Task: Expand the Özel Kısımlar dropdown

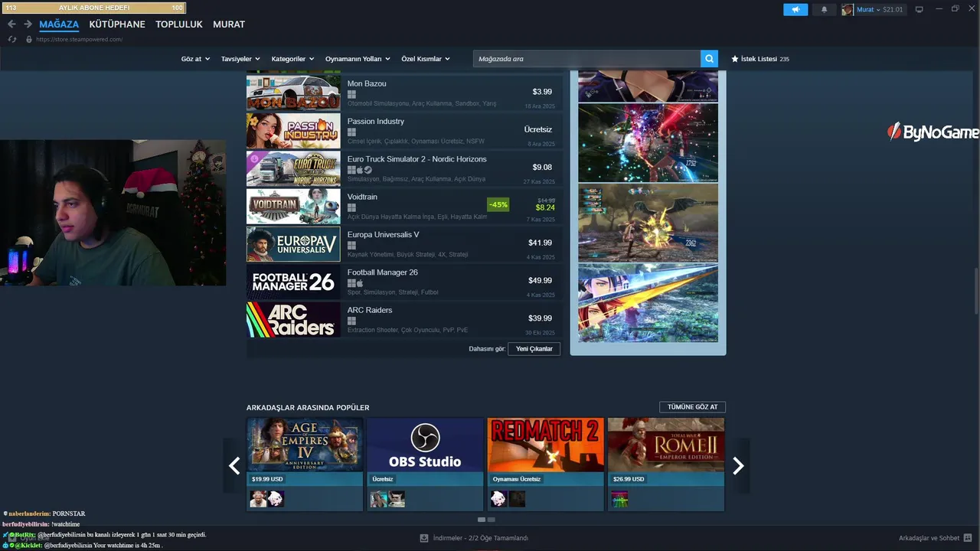Action: [x=426, y=59]
